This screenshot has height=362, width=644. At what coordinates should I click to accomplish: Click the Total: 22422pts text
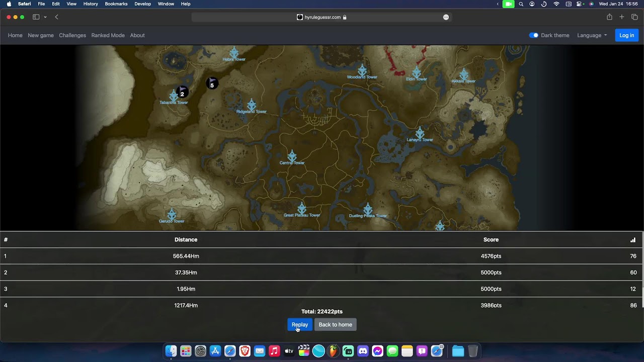pyautogui.click(x=322, y=312)
